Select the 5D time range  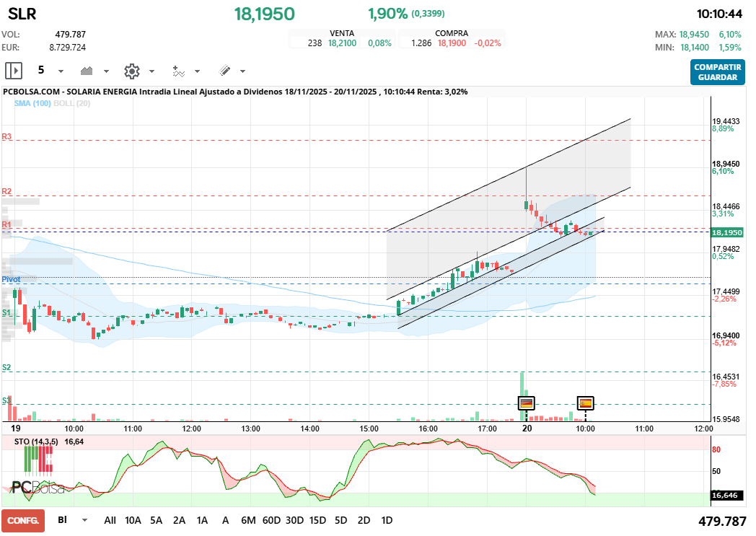341,521
